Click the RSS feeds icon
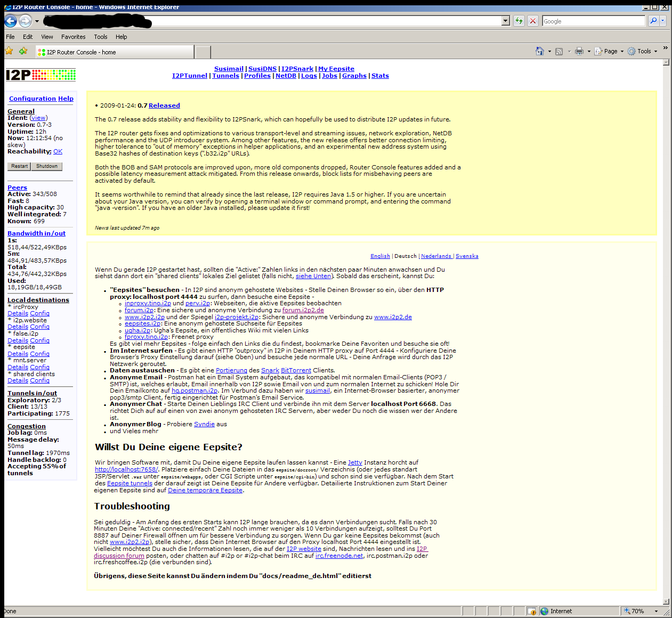The image size is (672, 618). pos(559,52)
